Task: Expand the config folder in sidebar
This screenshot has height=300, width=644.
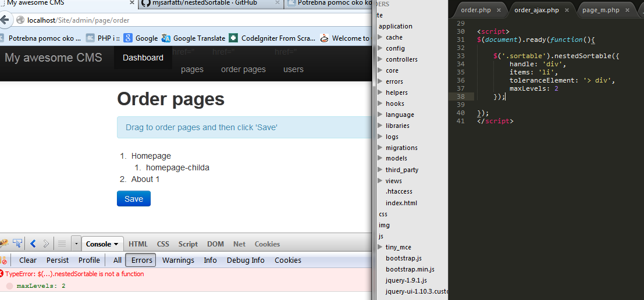Action: click(379, 48)
